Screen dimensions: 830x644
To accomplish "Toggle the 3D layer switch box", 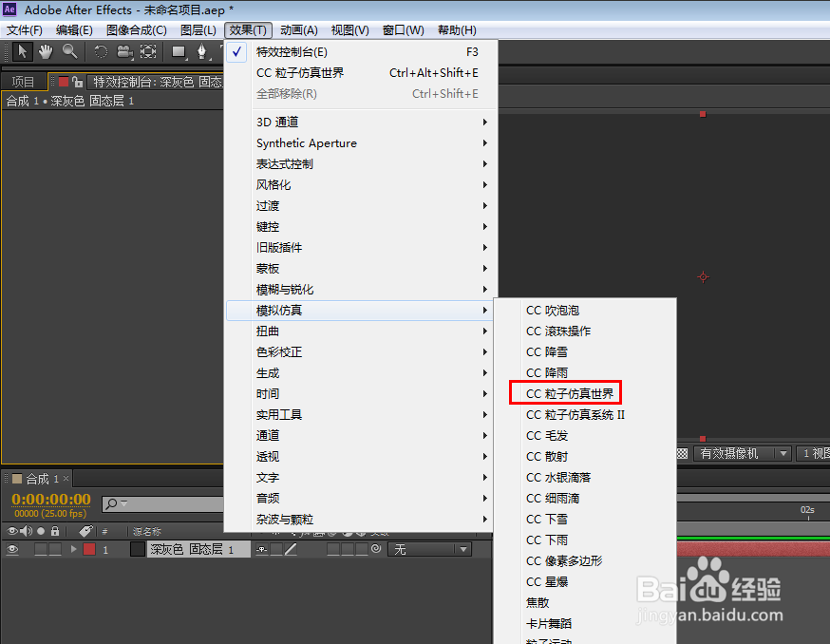I will tap(362, 549).
